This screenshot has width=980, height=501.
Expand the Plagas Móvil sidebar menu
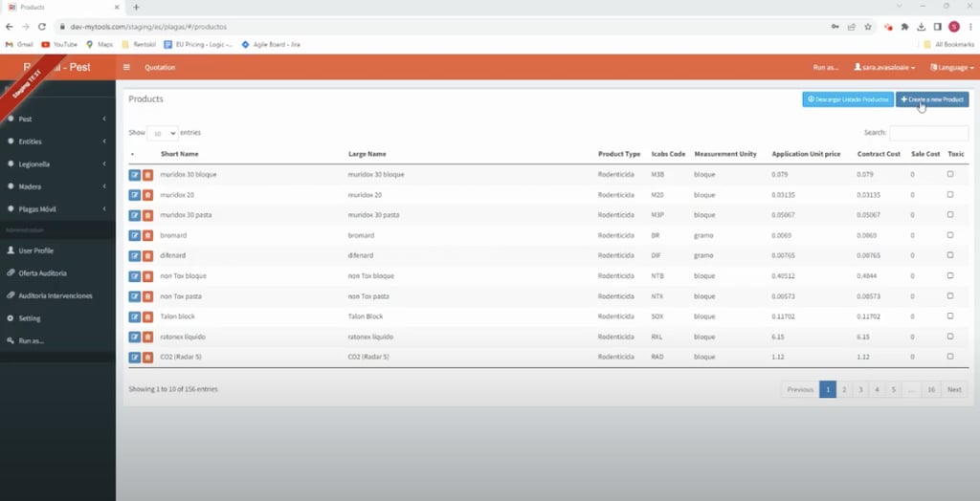[57, 208]
